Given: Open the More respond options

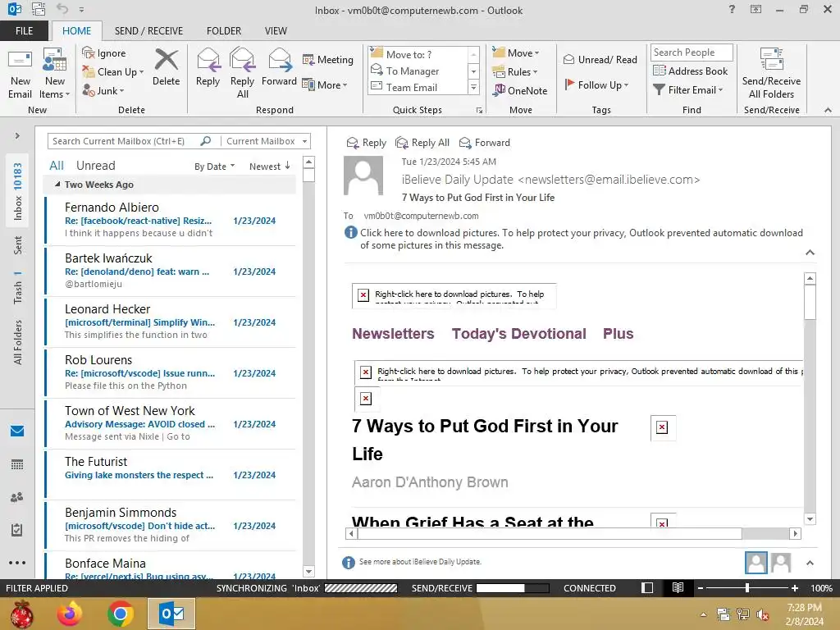Looking at the screenshot, I should [x=325, y=84].
